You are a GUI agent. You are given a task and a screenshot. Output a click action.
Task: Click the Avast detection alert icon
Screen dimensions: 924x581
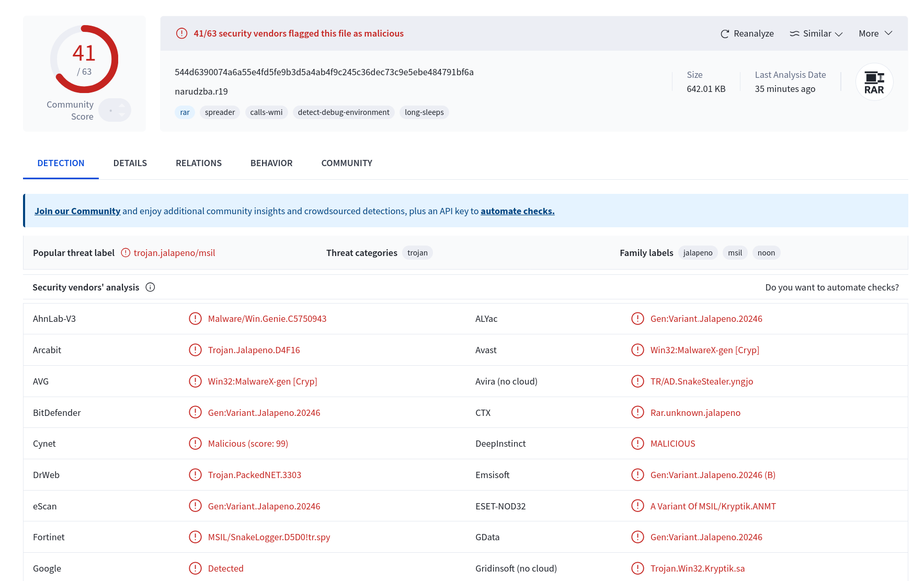click(637, 350)
